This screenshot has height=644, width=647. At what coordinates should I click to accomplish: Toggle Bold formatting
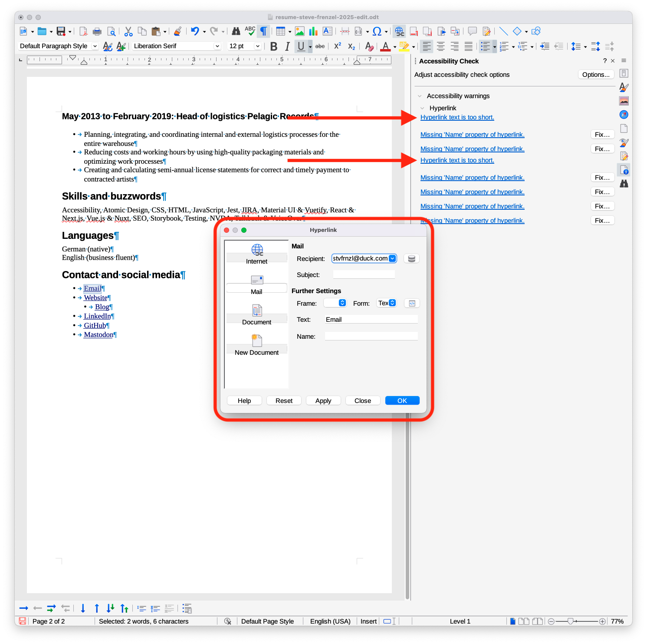[274, 46]
